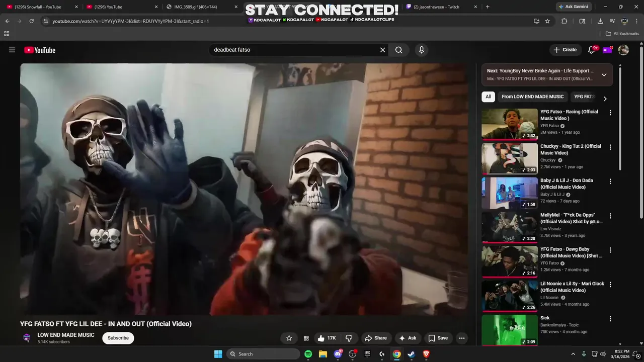Expand the Next mix playlist panel
Viewport: 644px width, 362px height.
(604, 75)
